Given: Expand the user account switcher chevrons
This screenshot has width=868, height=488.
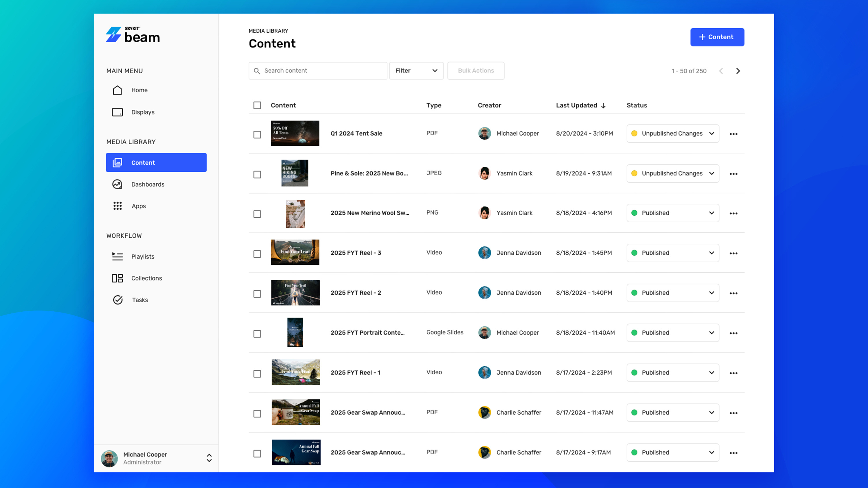Looking at the screenshot, I should coord(209,458).
